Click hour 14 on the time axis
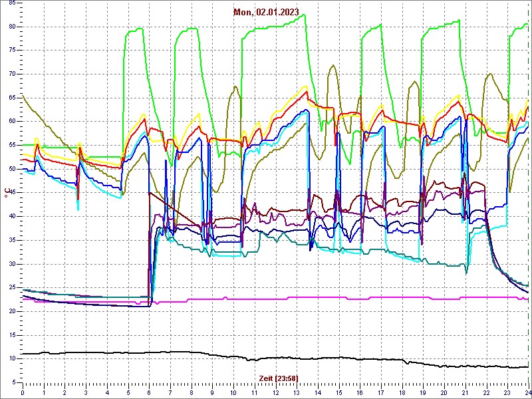Viewport: 532px width, 399px height. (318, 392)
